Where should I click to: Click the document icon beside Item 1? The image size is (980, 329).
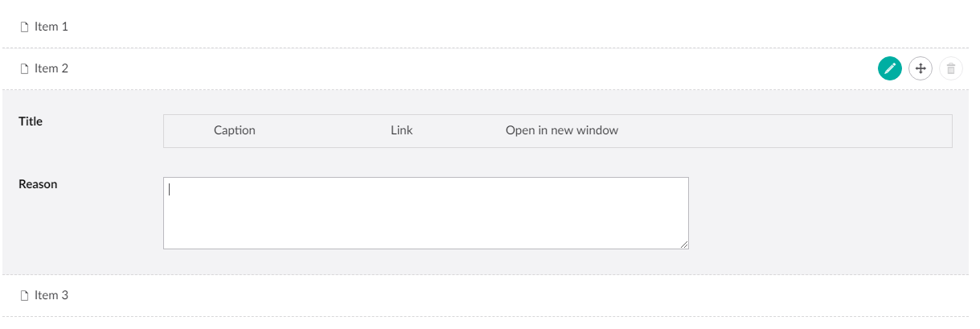pos(24,27)
